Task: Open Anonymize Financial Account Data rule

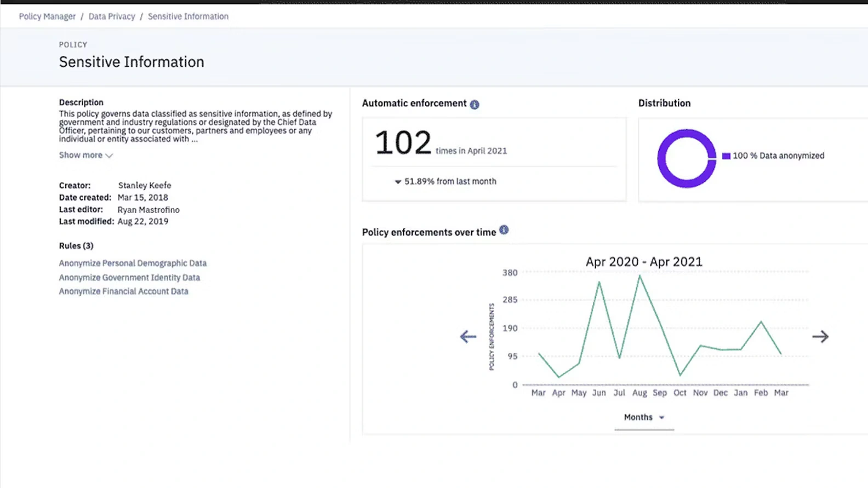Action: [123, 291]
